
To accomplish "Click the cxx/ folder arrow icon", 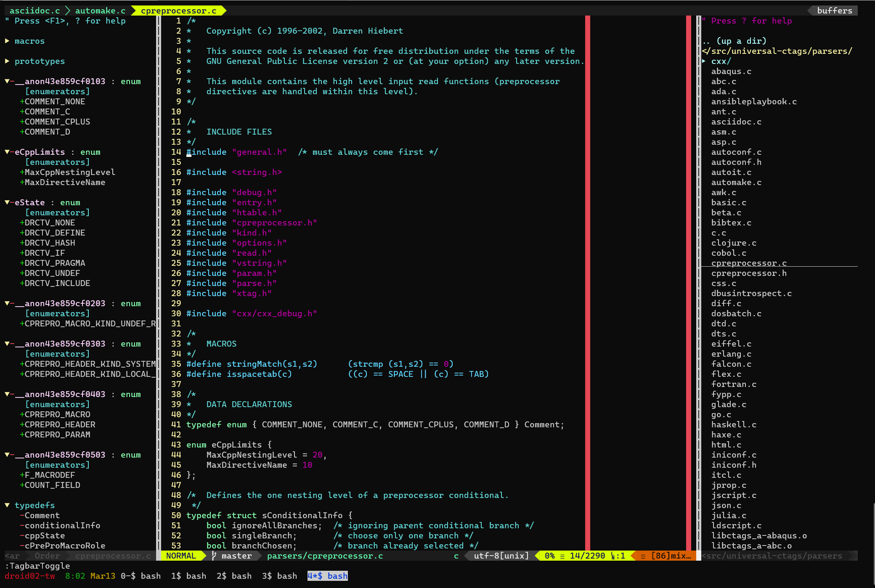I will [704, 61].
